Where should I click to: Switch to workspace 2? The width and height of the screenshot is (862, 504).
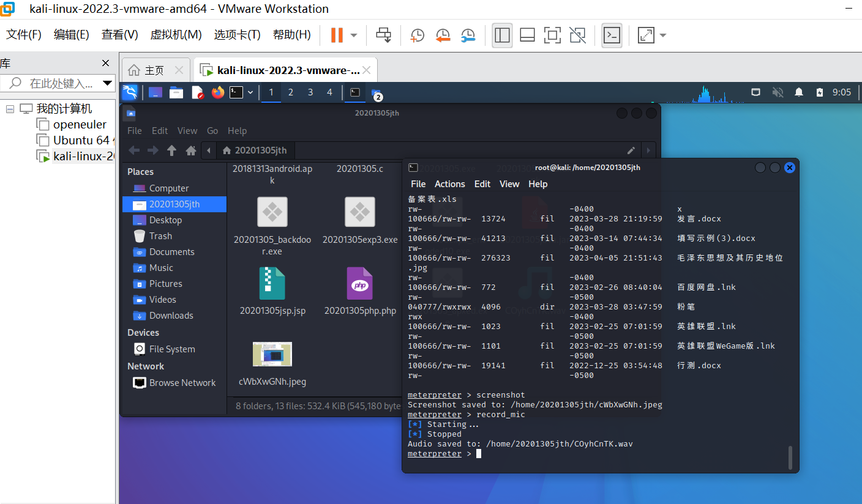(290, 92)
